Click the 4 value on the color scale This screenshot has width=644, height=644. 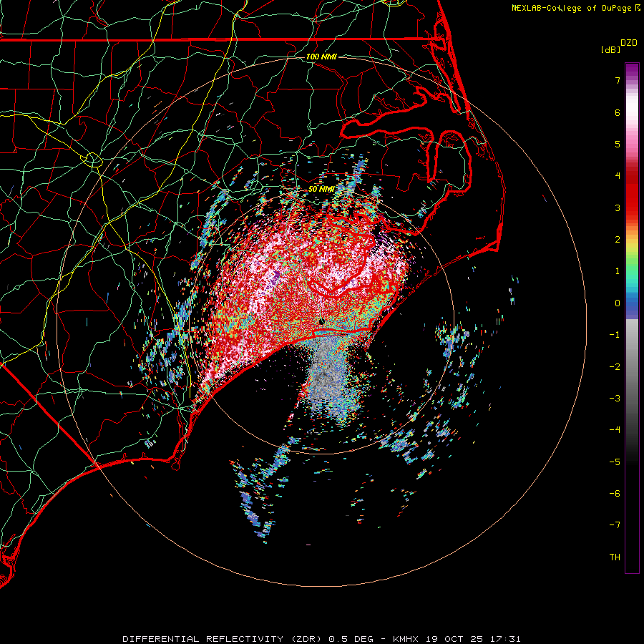618,176
